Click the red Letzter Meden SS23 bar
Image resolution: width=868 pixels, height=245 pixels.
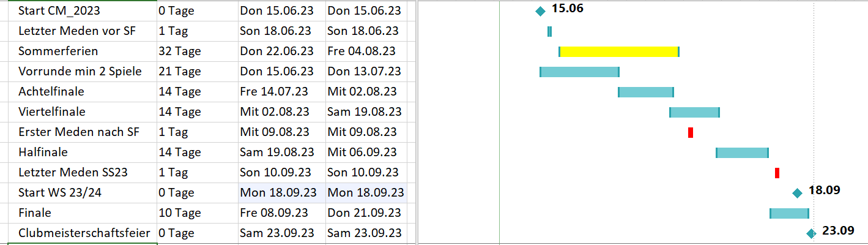click(x=777, y=173)
